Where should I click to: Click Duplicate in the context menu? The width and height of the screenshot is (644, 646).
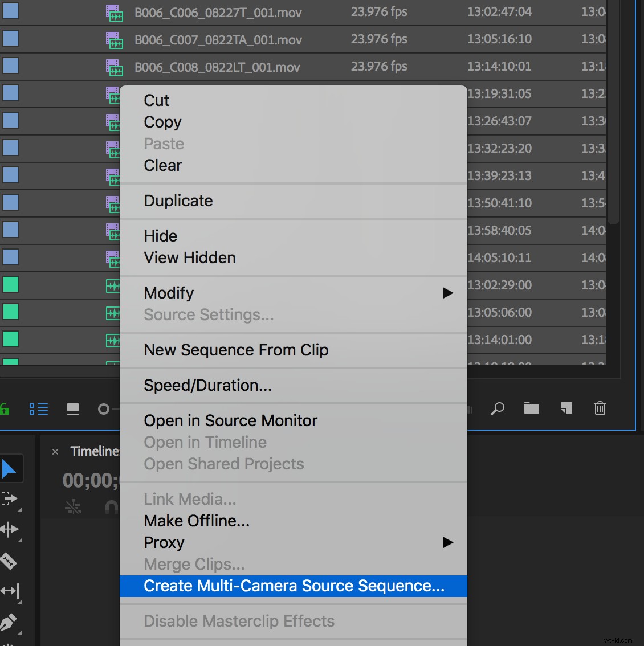tap(178, 201)
